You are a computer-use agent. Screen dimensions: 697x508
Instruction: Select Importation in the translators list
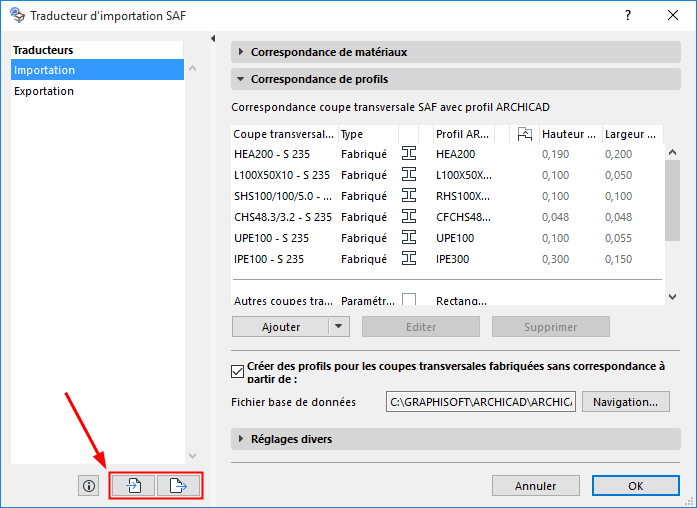pos(97,70)
